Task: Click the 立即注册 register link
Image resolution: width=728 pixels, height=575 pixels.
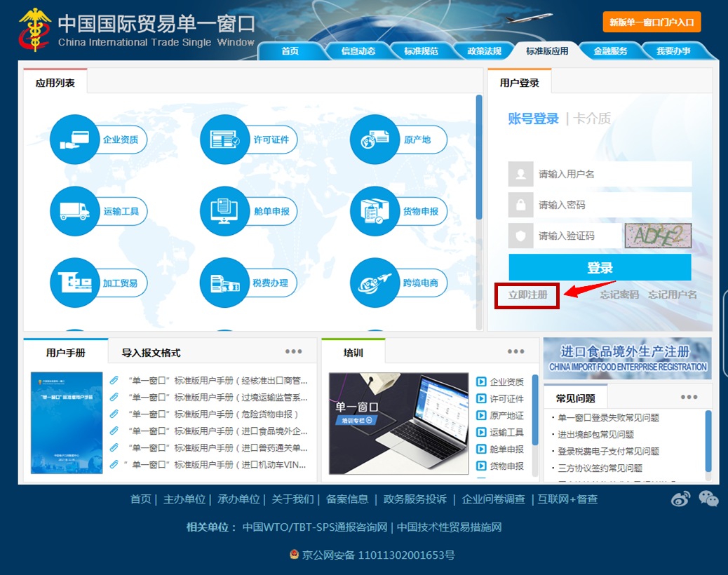Action: [527, 295]
